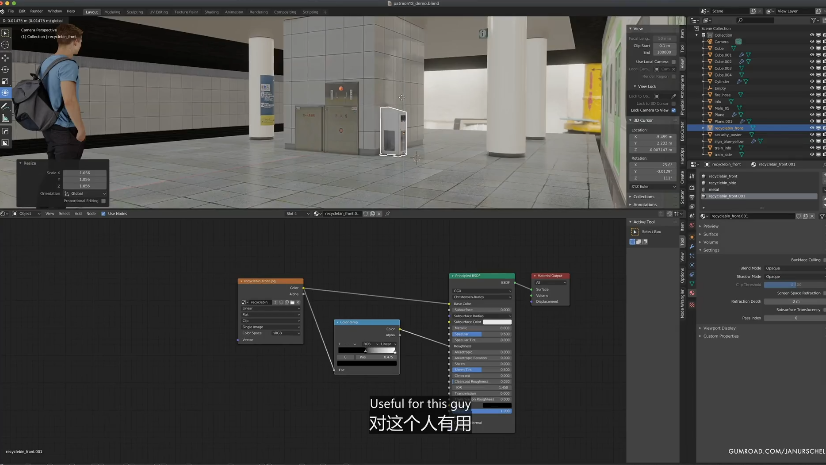Toggle Use Nodes checkbox
Image resolution: width=826 pixels, height=465 pixels.
pos(103,214)
